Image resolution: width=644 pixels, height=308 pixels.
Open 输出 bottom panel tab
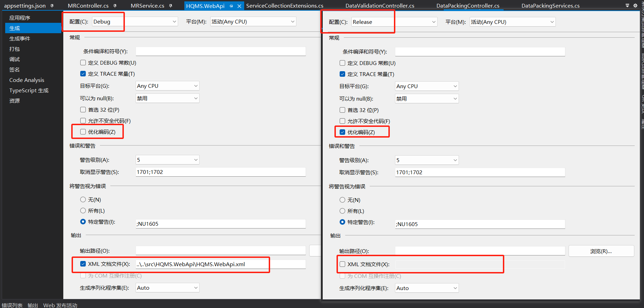coord(33,305)
